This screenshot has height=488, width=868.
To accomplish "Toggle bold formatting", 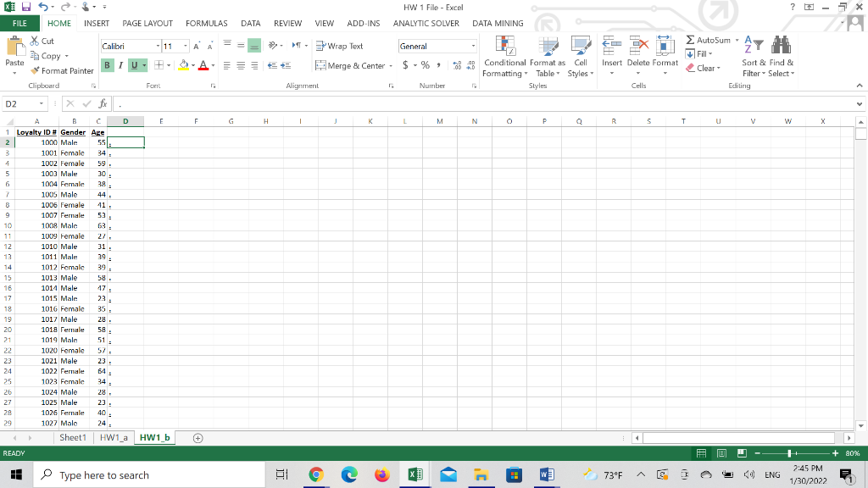I will coord(107,65).
